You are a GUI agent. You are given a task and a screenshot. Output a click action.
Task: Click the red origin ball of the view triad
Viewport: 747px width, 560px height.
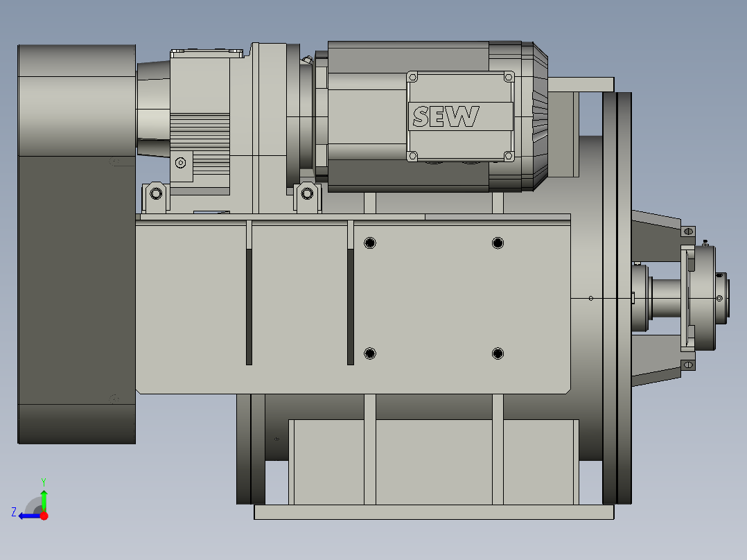tap(44, 516)
